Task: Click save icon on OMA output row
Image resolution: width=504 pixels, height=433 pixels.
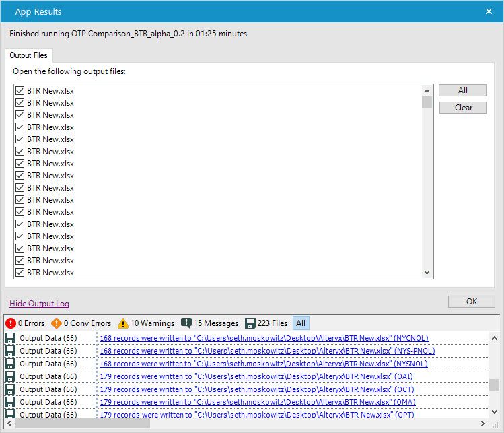Action: point(10,402)
